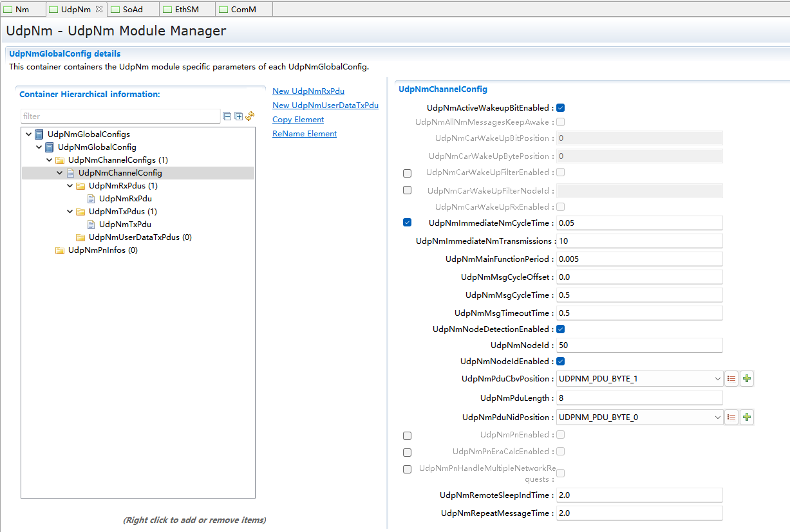Toggle UdpNmNodeDetectionEnabled checkbox
The height and width of the screenshot is (532, 790).
(x=560, y=329)
